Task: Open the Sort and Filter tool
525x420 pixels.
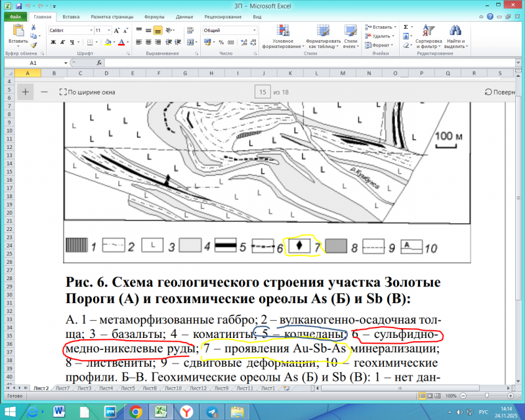Action: pos(429,37)
